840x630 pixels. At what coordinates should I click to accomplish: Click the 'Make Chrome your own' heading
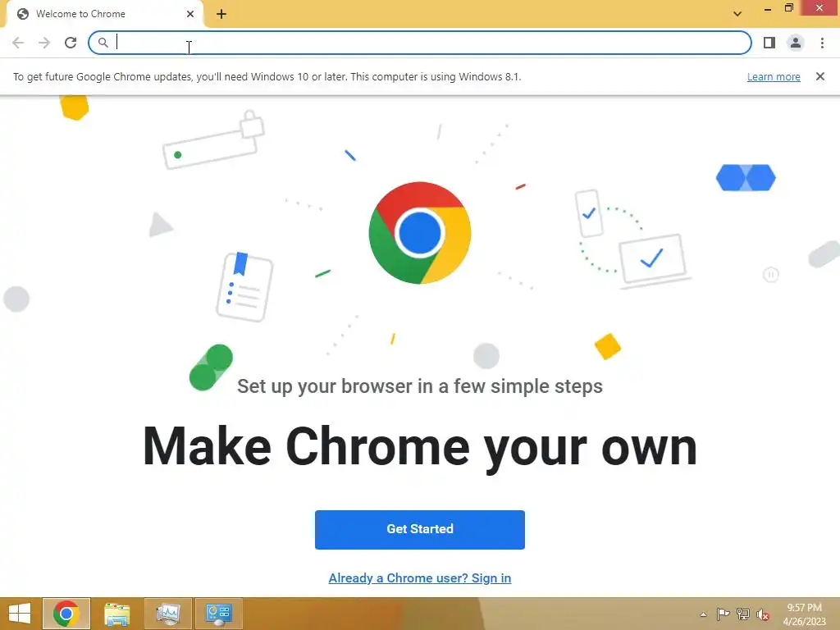419,447
